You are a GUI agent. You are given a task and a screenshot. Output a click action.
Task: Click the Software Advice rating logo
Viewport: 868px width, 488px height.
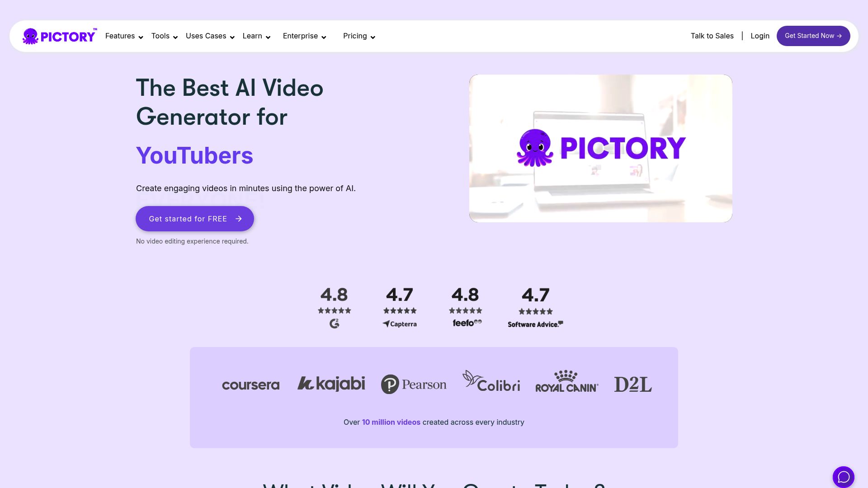tap(535, 324)
